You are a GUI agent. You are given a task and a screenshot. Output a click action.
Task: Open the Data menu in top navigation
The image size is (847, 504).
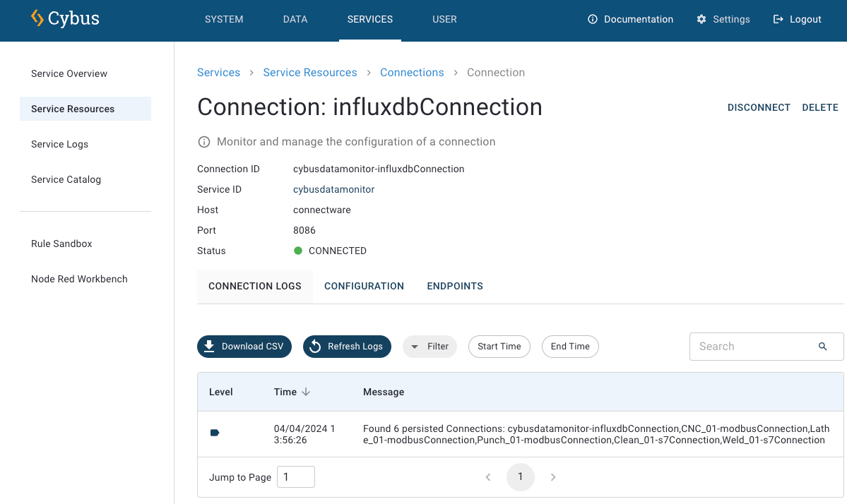295,20
